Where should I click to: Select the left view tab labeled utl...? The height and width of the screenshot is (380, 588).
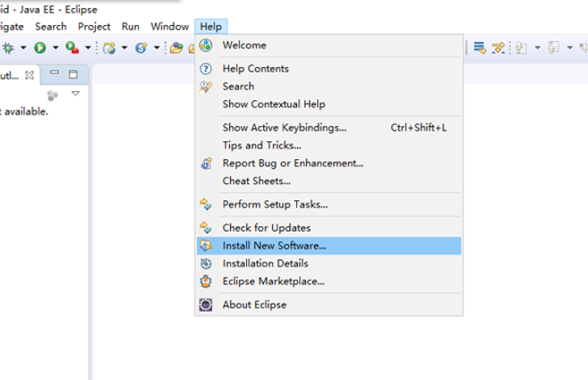pos(9,75)
